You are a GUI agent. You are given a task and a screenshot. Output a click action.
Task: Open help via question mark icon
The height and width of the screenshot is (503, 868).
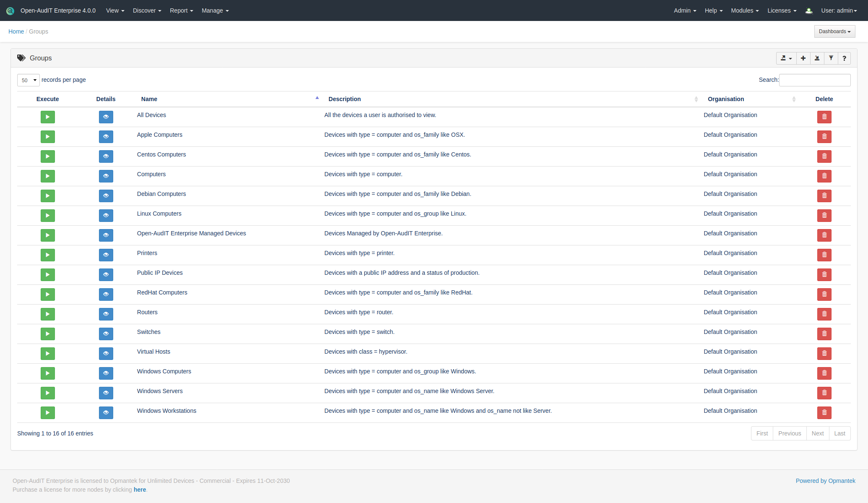pyautogui.click(x=844, y=58)
